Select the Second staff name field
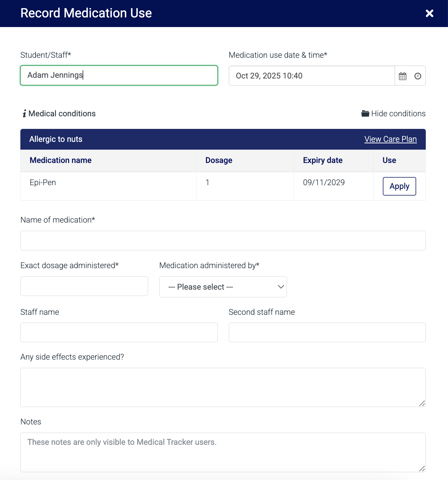 tap(327, 333)
